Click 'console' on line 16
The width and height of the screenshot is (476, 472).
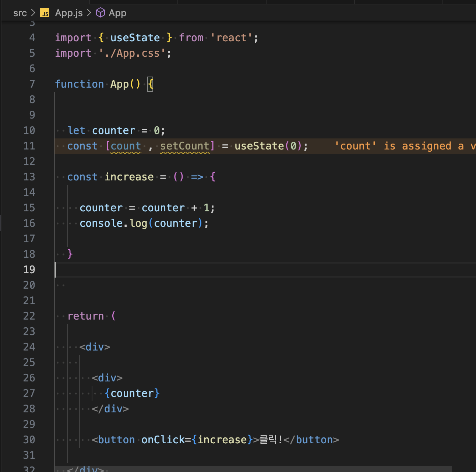(101, 223)
